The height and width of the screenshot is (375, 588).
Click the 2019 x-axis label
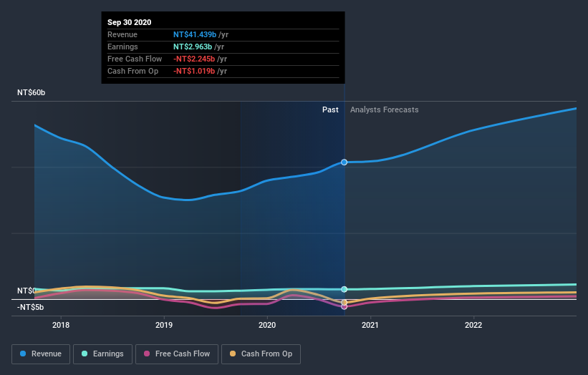(x=164, y=325)
